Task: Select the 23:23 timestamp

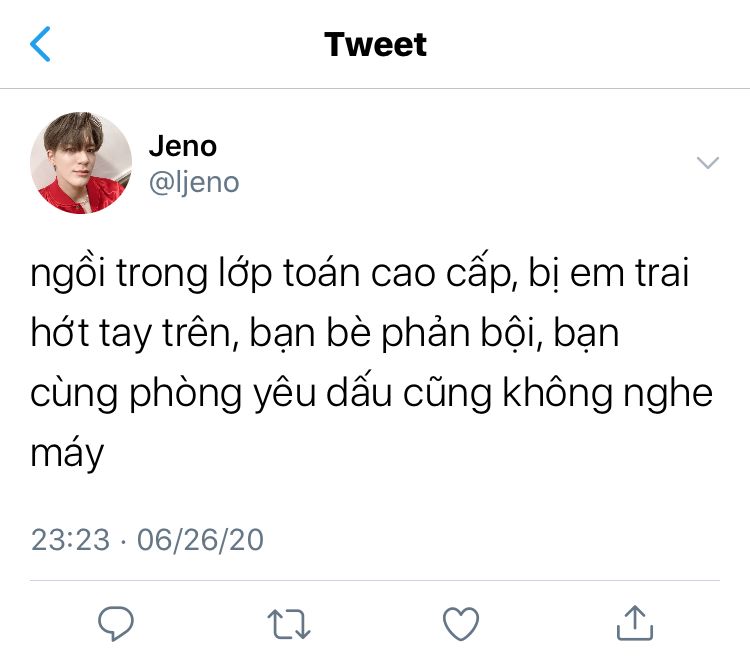Action: tap(70, 540)
